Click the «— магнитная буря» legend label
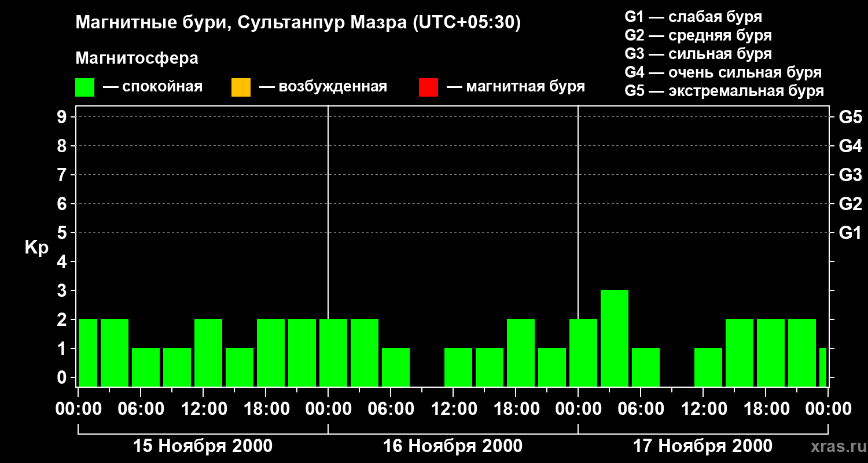 [516, 87]
